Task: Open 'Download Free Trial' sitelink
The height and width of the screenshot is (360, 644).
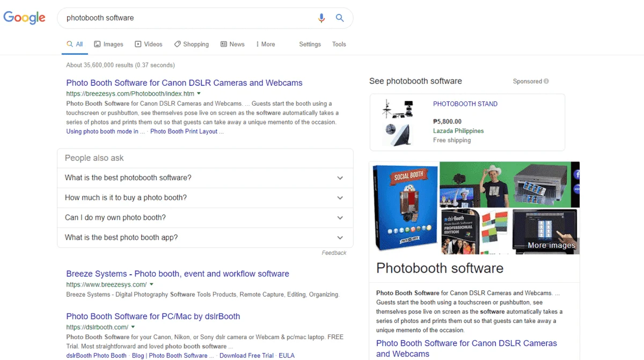Action: tap(246, 356)
